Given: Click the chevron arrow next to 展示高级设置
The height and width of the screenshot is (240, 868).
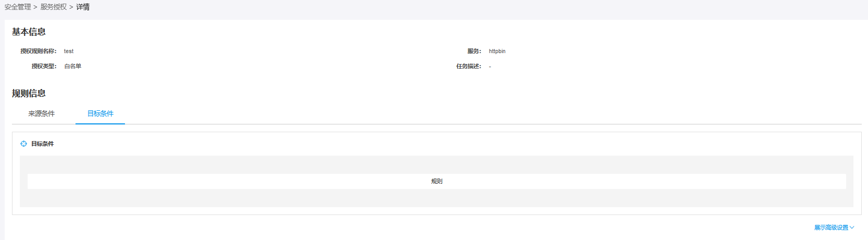Looking at the screenshot, I should pyautogui.click(x=852, y=228).
